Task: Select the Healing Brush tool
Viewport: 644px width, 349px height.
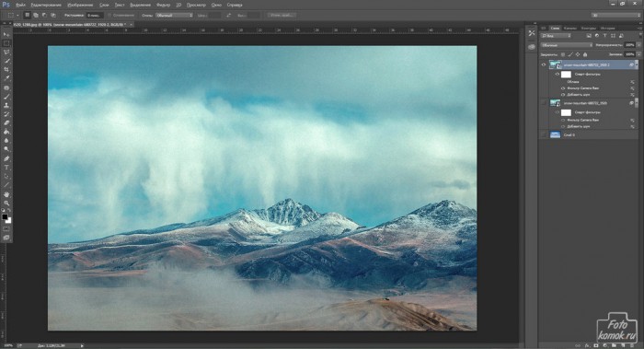Action: click(6, 88)
